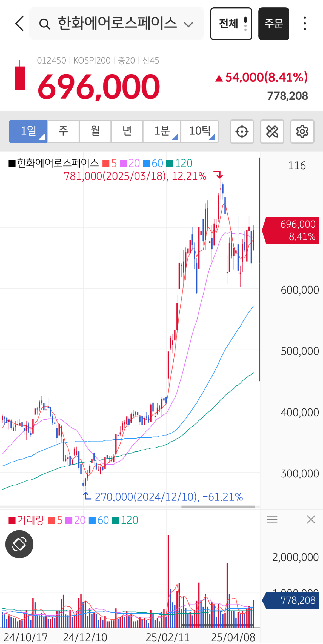Tap the KOSPI200 index label
Viewport: 323px width, 644px height.
click(92, 61)
